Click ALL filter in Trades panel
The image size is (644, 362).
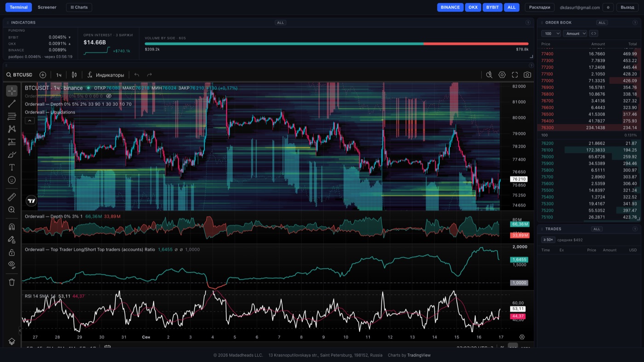(597, 229)
